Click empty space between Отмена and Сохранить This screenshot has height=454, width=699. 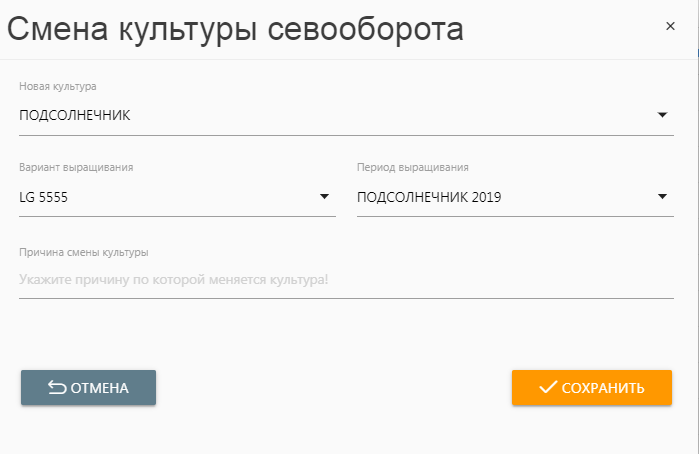[x=333, y=388]
